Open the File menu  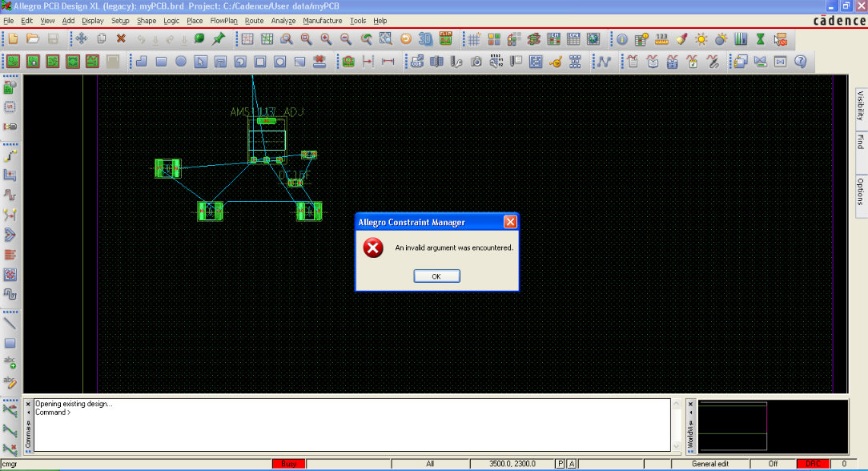click(8, 21)
